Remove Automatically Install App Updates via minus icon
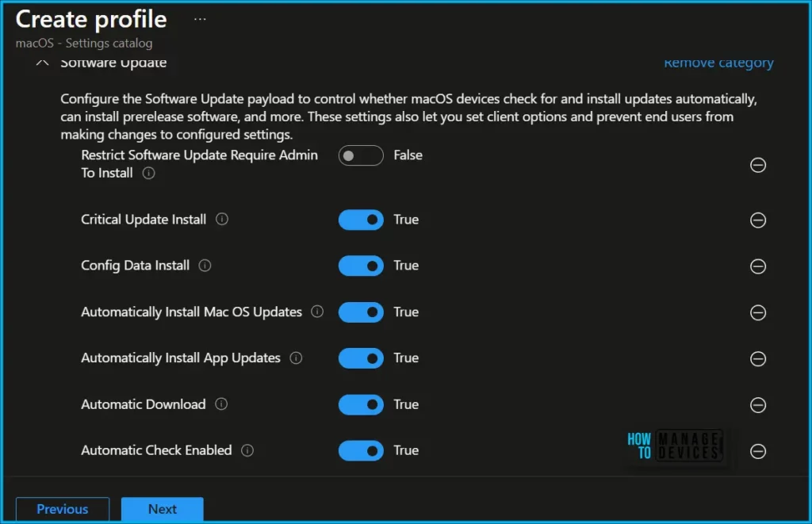The width and height of the screenshot is (812, 524). (x=757, y=359)
